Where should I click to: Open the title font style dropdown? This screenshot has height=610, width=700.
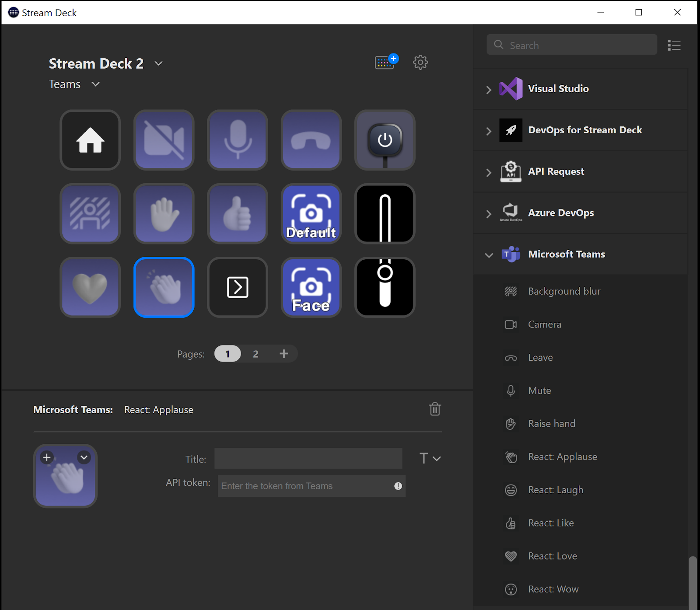coord(430,458)
